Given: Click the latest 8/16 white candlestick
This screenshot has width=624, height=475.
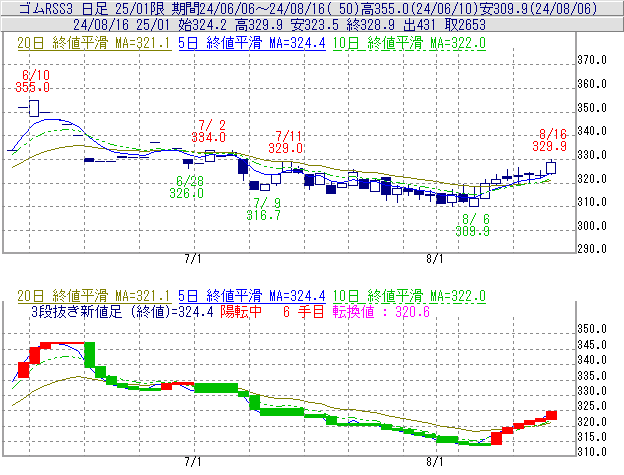Looking at the screenshot, I should (x=551, y=167).
